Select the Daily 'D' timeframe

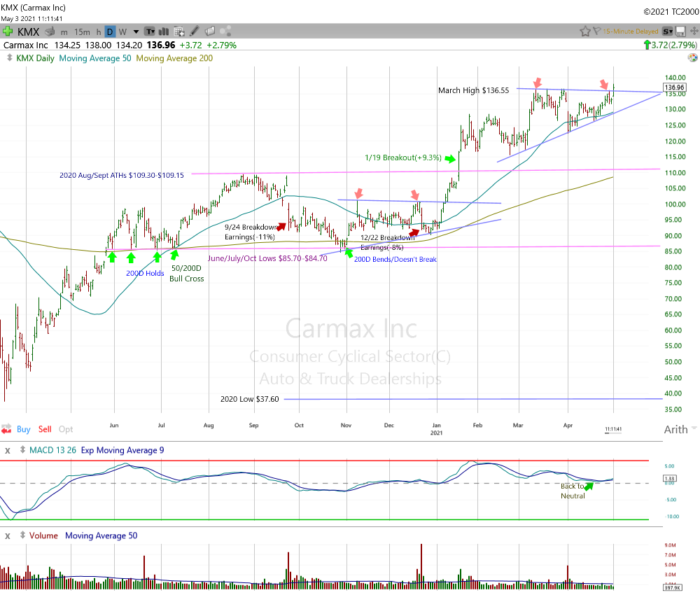coord(110,32)
